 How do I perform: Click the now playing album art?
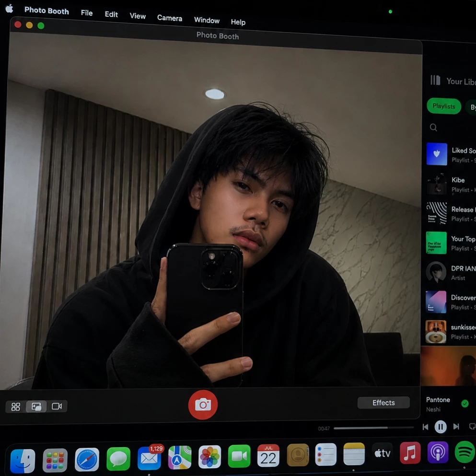tap(448, 366)
